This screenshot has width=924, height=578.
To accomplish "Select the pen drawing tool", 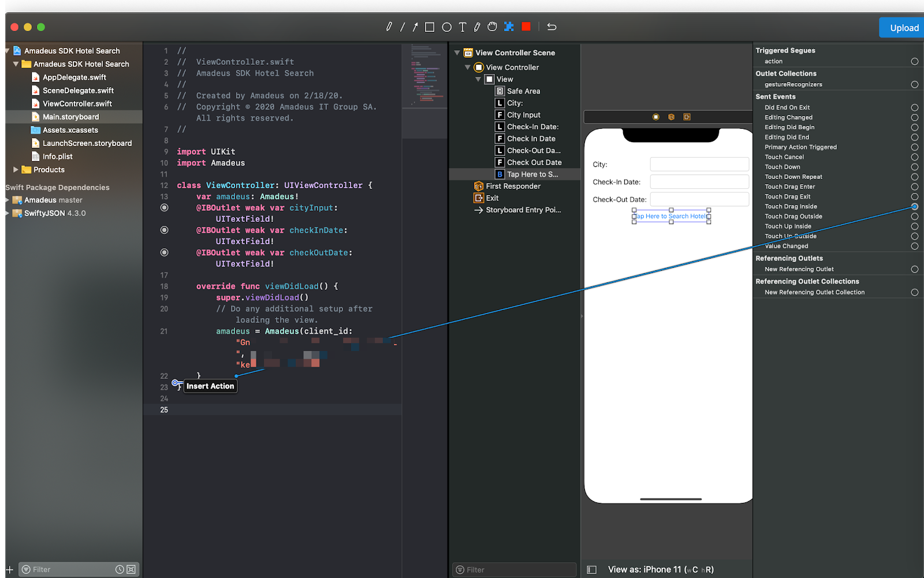I will (389, 27).
